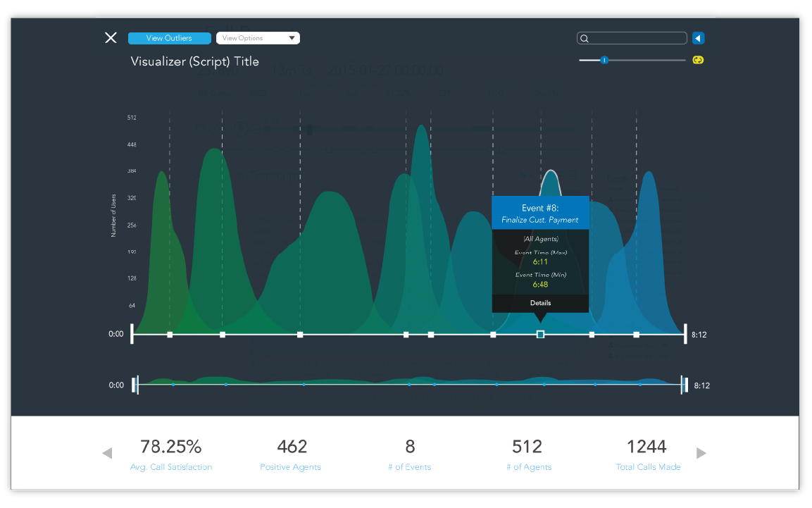Click the blue left-arrow button beside search

pos(698,39)
